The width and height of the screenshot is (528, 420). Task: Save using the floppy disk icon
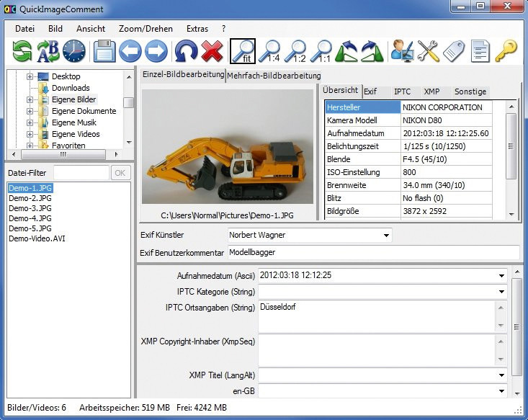click(104, 51)
